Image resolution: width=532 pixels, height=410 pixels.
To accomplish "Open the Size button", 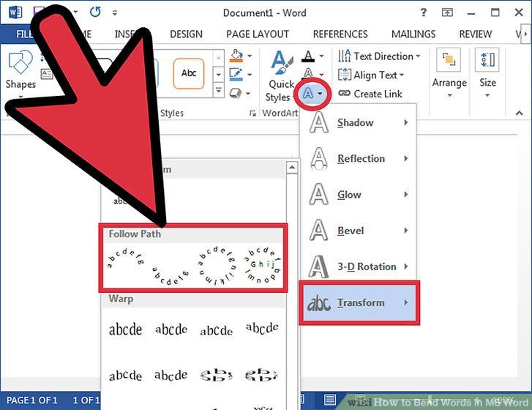I will coord(487,73).
